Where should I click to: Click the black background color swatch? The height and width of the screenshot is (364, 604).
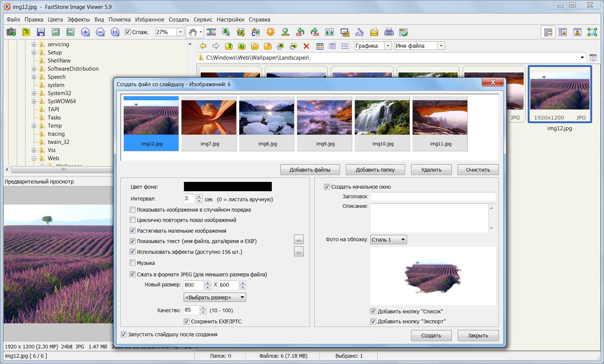(x=227, y=187)
